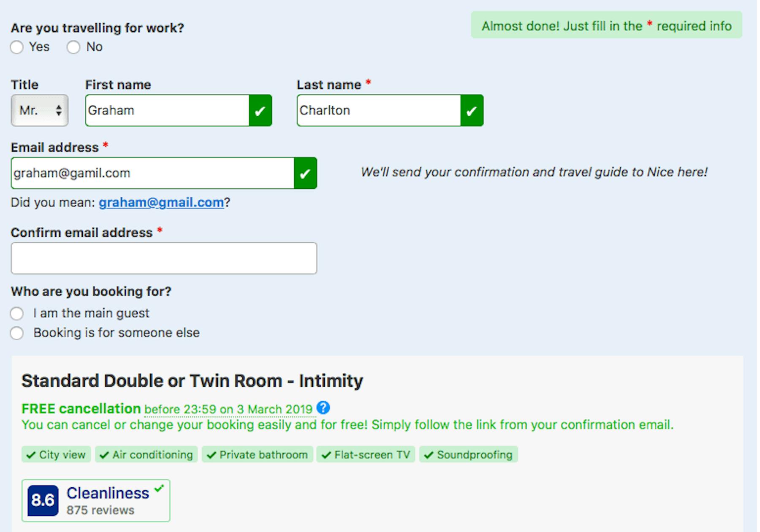
Task: Click the 8.6 cleanliness score badge
Action: click(x=43, y=500)
